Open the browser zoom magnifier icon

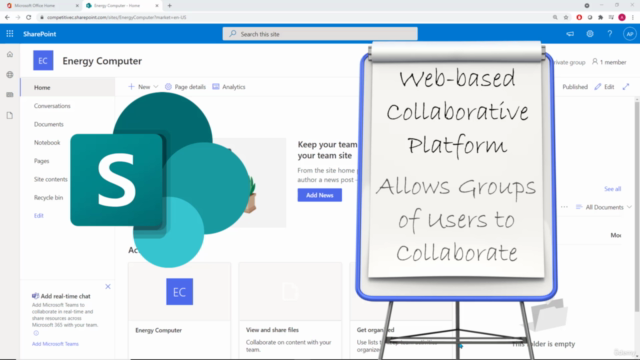555,17
